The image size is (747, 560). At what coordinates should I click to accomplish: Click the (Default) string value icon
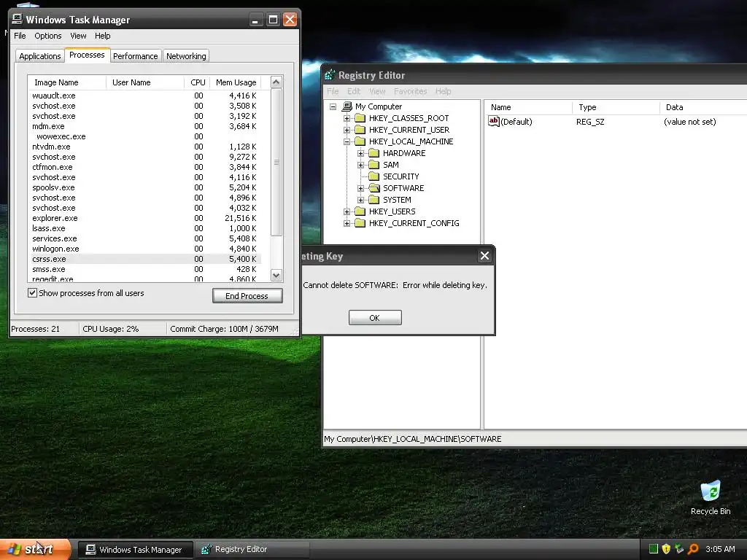(494, 122)
